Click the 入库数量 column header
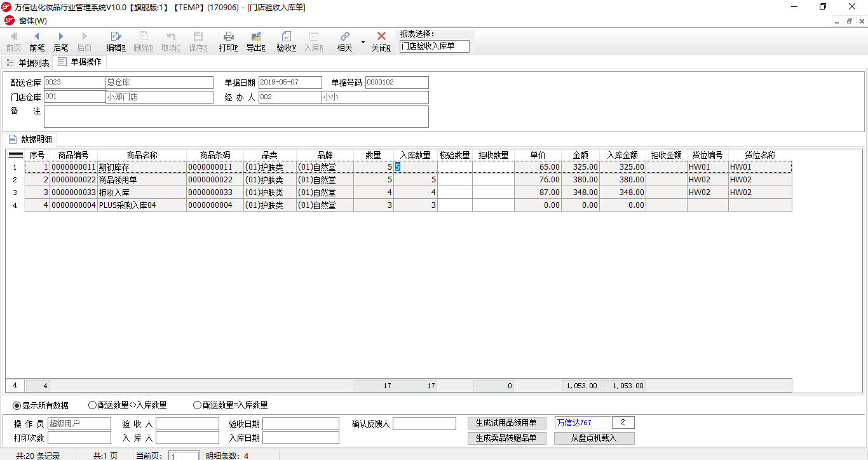Screen dimensions: 868x460 pyautogui.click(x=416, y=155)
